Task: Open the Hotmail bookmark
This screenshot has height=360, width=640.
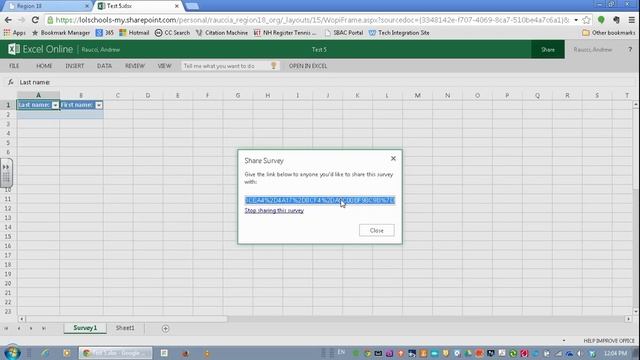Action: coord(134,33)
